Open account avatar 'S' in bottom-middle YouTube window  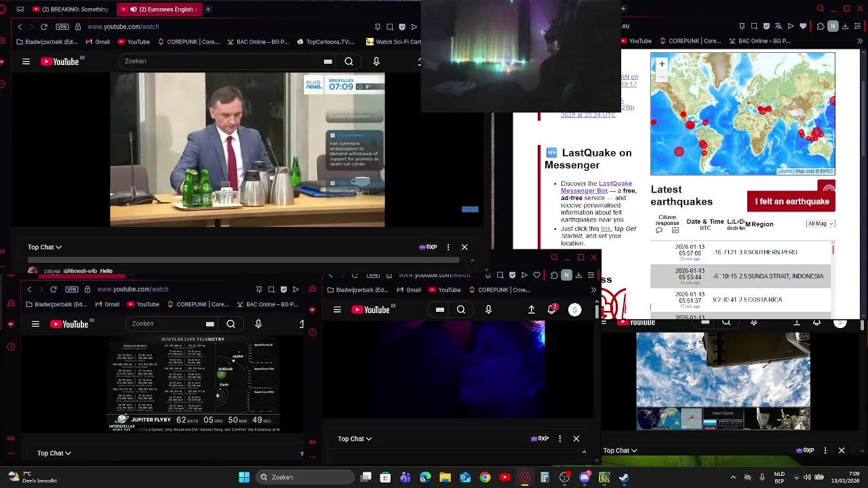[574, 310]
